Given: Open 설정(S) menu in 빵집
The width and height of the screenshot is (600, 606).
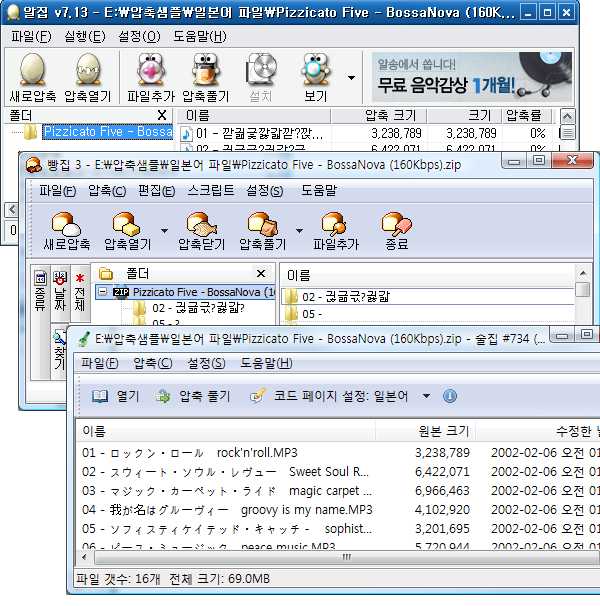Looking at the screenshot, I should tap(265, 191).
